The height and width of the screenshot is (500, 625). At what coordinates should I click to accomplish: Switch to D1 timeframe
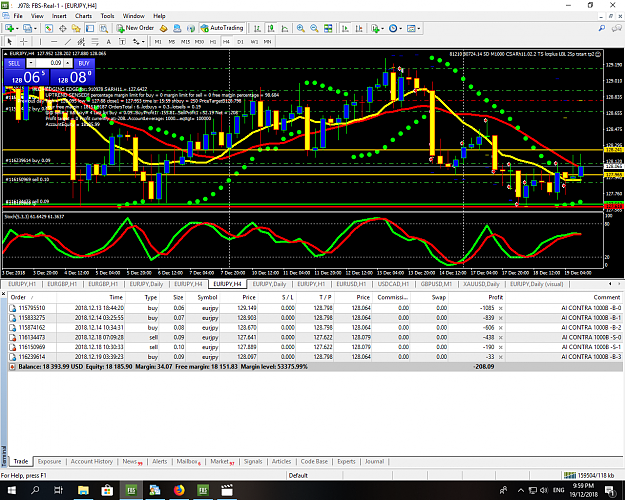pyautogui.click(x=240, y=41)
